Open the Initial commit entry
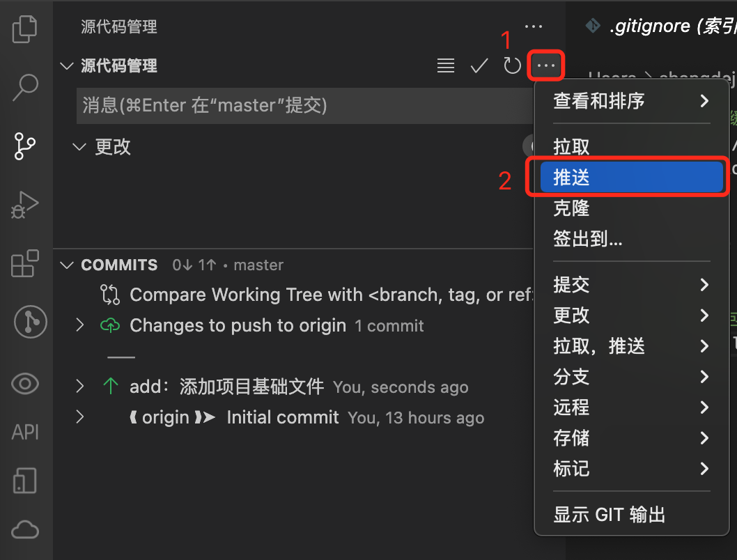Viewport: 737px width, 560px height. [x=283, y=417]
